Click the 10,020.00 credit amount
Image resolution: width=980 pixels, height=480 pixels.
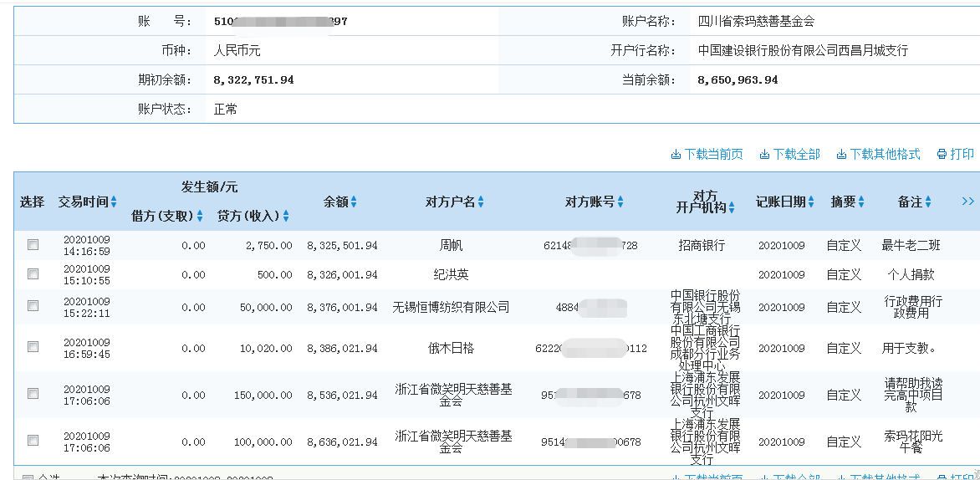[266, 349]
